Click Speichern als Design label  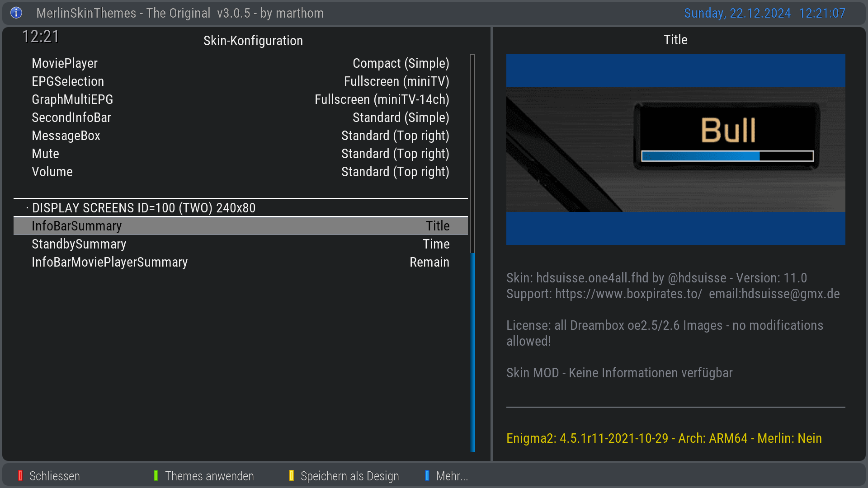coord(349,476)
